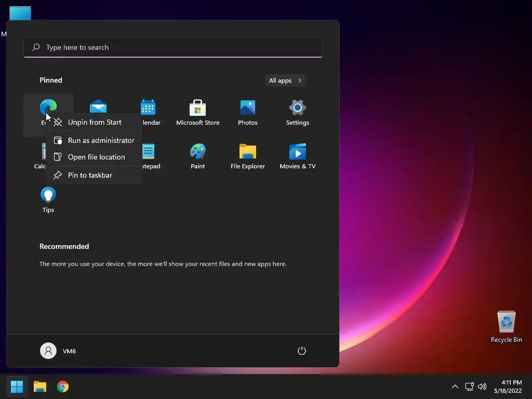Open the power options button

pyautogui.click(x=302, y=351)
